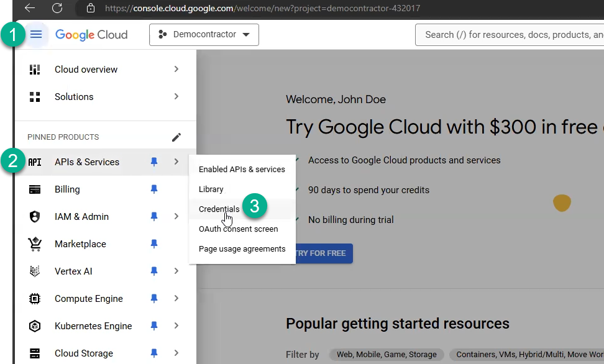
Task: Click the Solutions grid icon
Action: pyautogui.click(x=35, y=97)
